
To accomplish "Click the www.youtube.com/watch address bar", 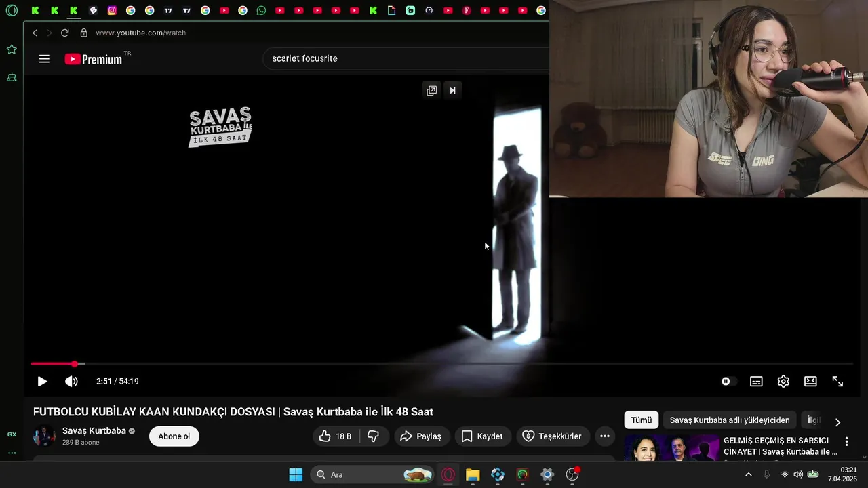I will [x=140, y=33].
